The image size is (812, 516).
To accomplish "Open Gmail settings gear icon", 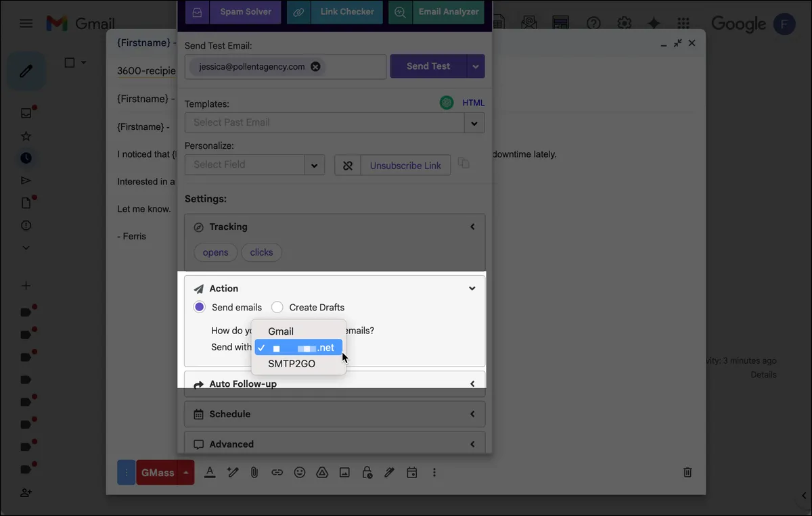I will click(624, 24).
